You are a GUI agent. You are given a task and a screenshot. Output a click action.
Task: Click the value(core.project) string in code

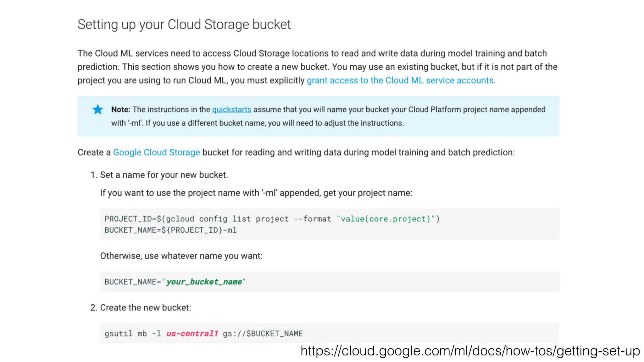(x=386, y=219)
